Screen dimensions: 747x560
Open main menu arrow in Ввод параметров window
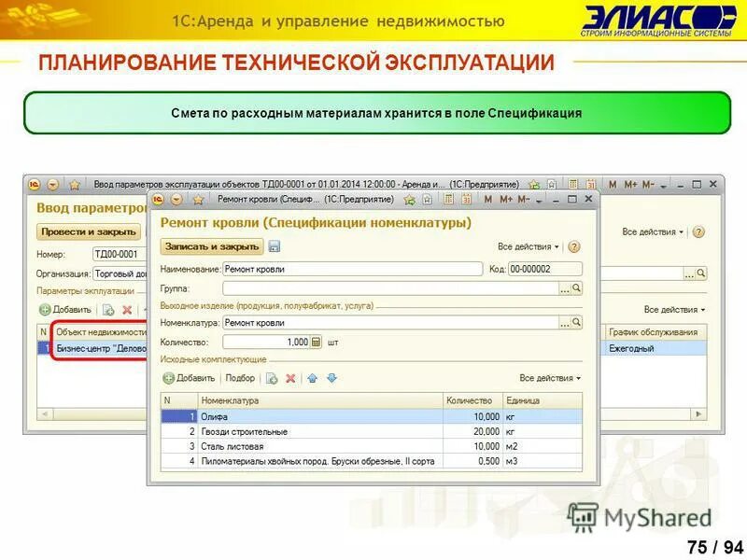pos(52,185)
